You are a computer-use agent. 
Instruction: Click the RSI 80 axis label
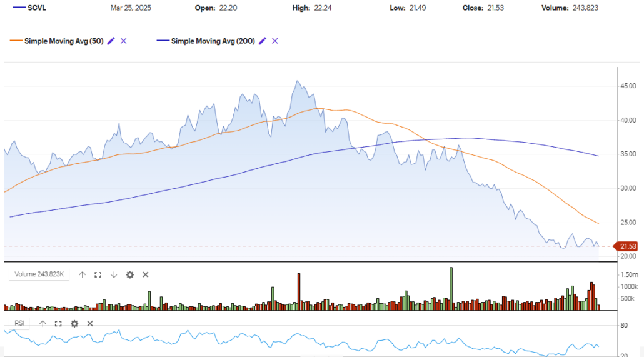pos(624,325)
